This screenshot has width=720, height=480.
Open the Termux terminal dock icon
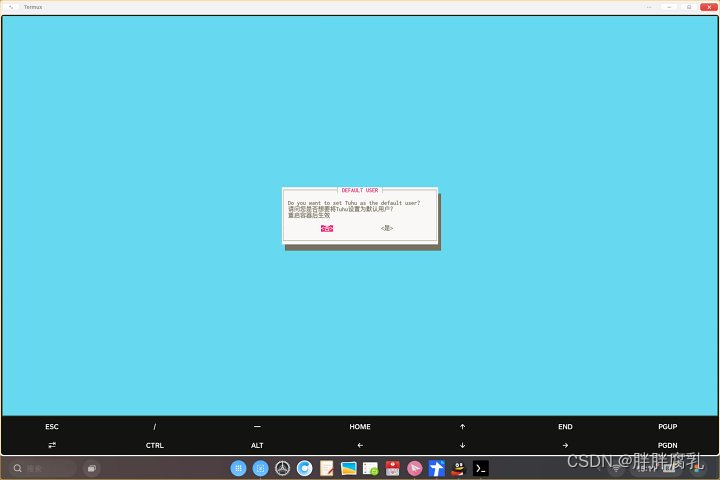pyautogui.click(x=481, y=469)
